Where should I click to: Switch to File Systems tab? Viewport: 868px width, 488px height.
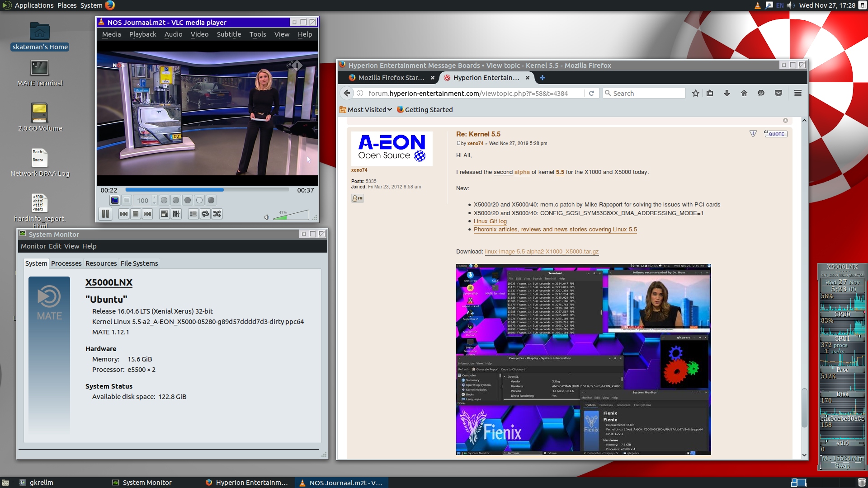[139, 263]
